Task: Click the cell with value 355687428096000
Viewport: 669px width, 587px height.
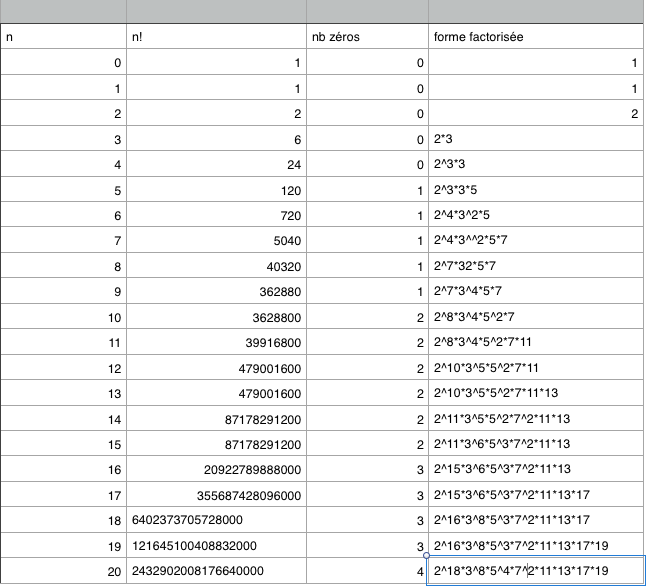Action: [x=216, y=495]
